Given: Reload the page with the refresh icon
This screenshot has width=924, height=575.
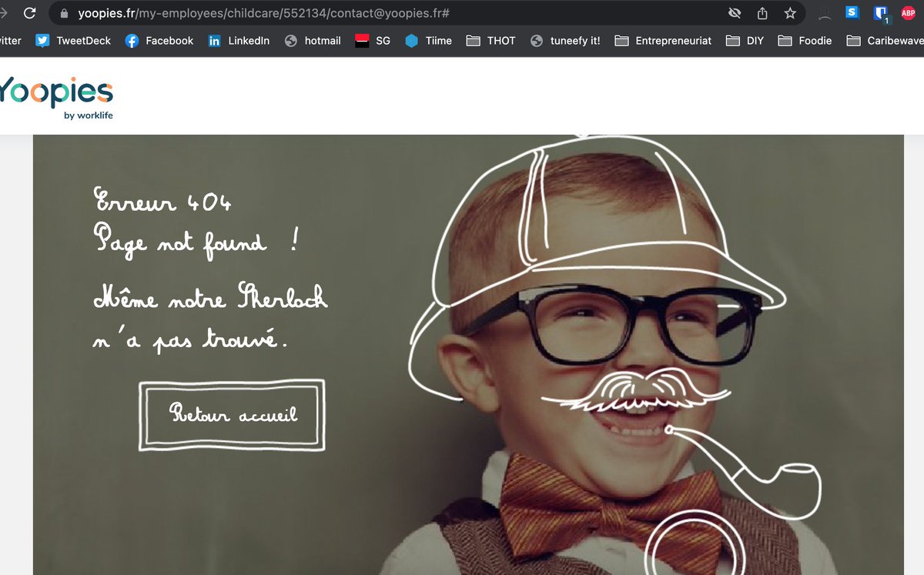Looking at the screenshot, I should (x=29, y=13).
